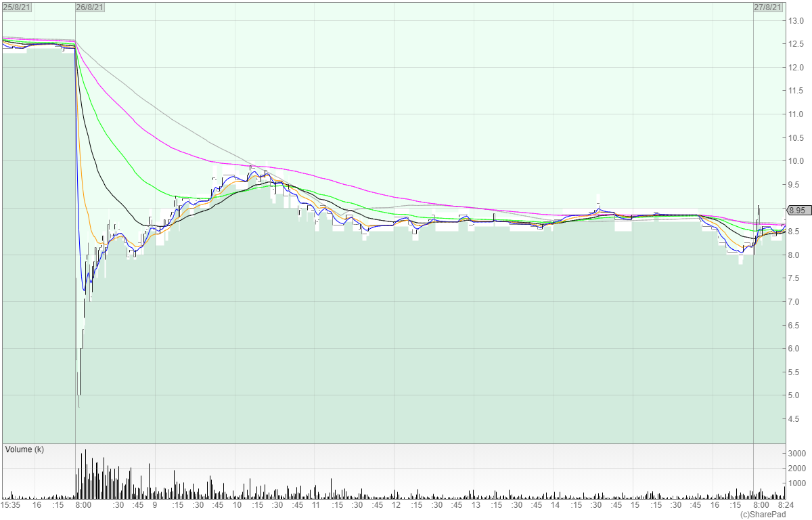Click the 10 hour time axis label
Screen dimensions: 812x520
(237, 505)
